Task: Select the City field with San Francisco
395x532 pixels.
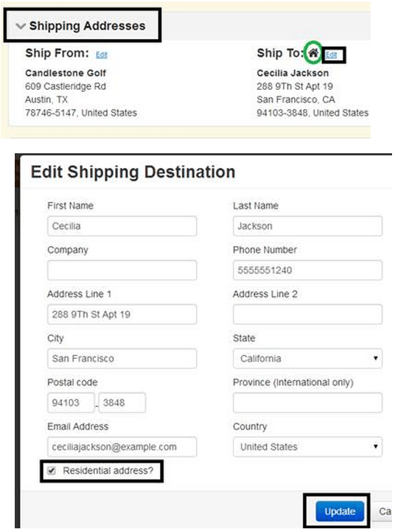Action: [122, 358]
